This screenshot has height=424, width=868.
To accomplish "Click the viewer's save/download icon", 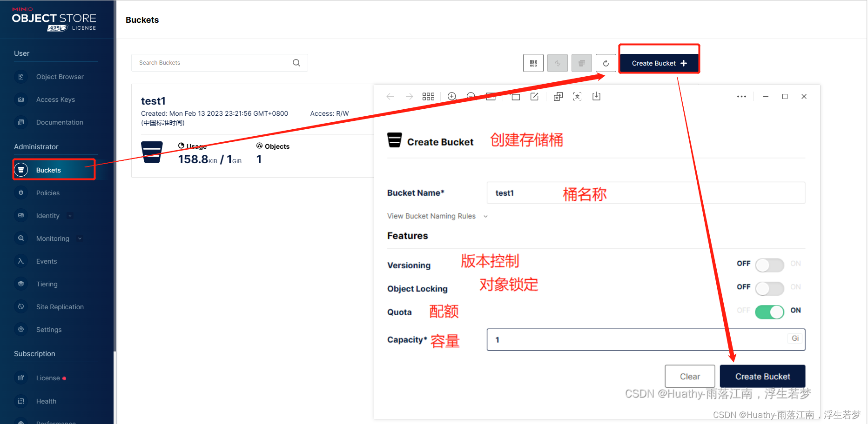I will point(596,96).
